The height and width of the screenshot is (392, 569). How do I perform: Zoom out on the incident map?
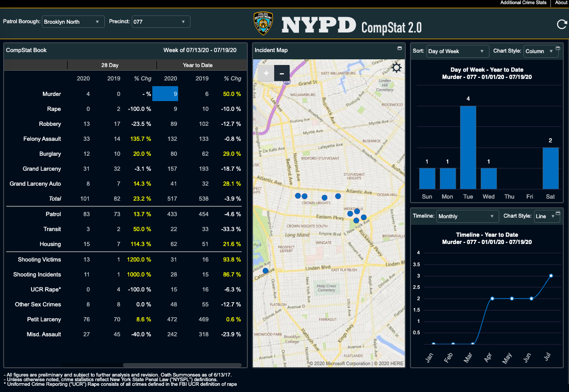(x=281, y=73)
